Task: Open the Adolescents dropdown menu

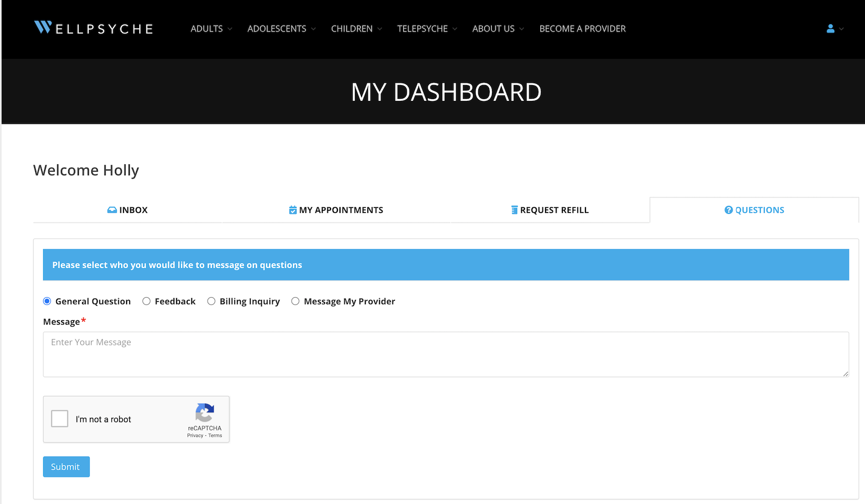Action: tap(281, 29)
